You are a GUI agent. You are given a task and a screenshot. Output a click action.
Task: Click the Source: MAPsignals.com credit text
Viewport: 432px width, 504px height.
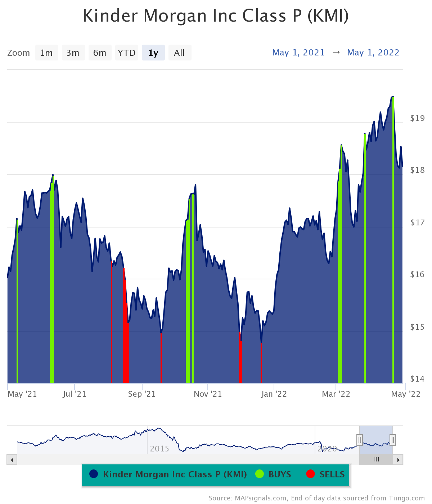(317, 498)
